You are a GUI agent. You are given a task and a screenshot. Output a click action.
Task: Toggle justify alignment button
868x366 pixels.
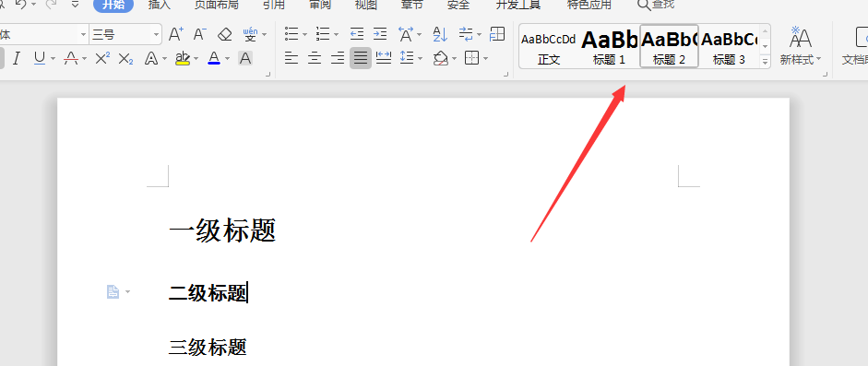tap(361, 57)
